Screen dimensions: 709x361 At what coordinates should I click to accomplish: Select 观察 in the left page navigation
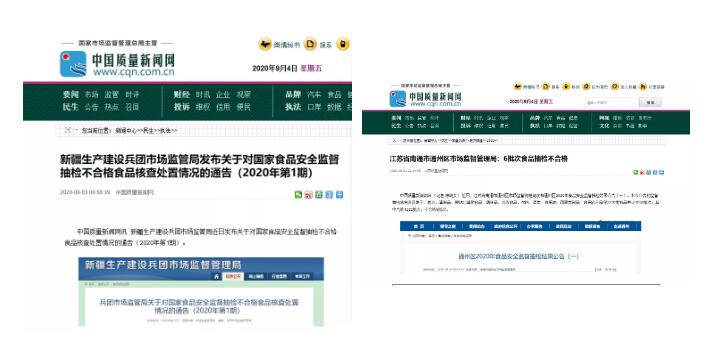pos(243,95)
